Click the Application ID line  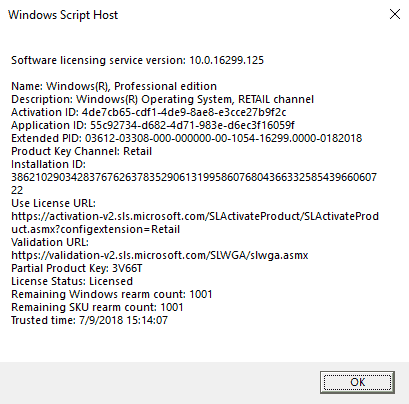pos(153,125)
